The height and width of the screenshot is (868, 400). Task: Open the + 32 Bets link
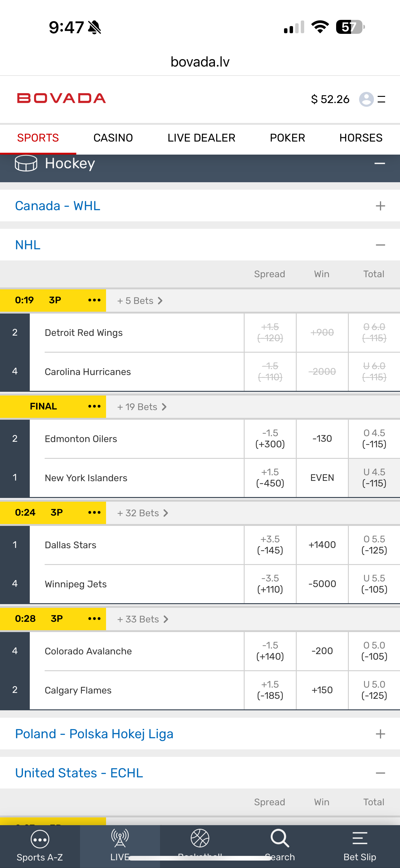(142, 513)
